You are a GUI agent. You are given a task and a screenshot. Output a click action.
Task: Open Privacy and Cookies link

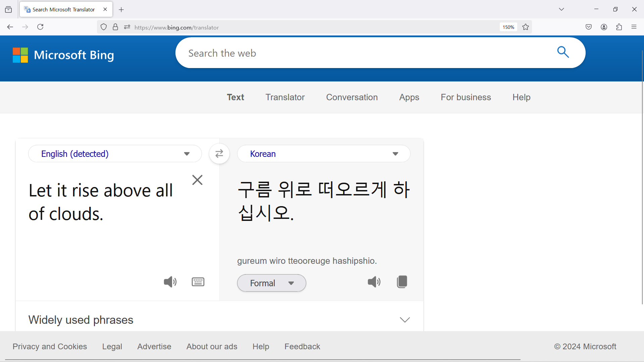[50, 347]
